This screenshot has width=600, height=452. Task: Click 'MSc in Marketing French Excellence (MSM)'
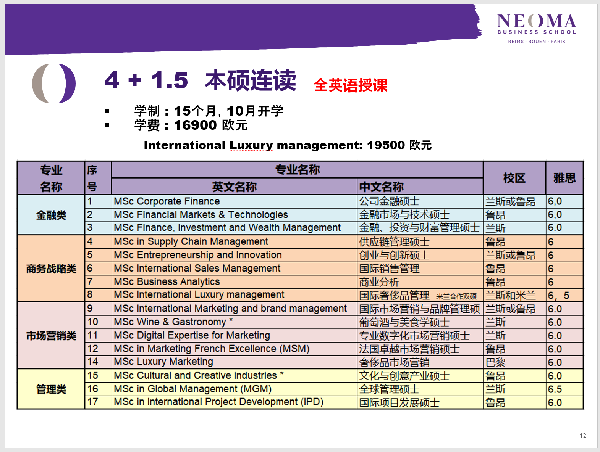coord(212,349)
